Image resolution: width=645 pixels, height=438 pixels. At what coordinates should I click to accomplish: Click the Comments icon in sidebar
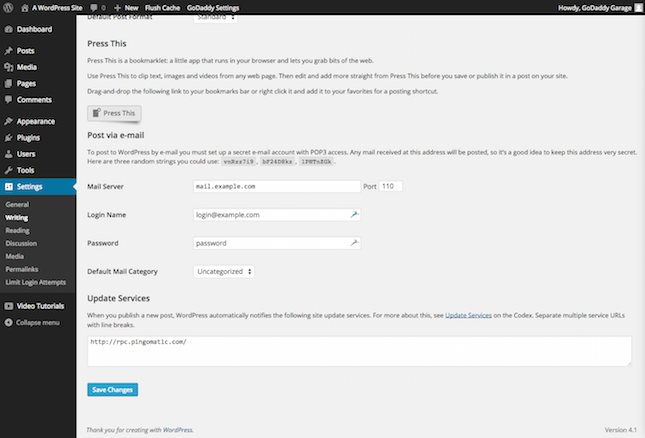[x=8, y=100]
